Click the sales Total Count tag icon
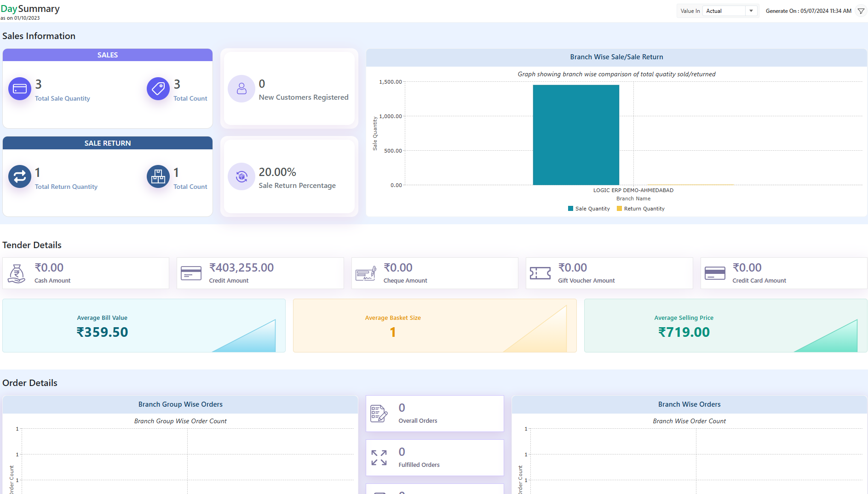 click(x=158, y=89)
